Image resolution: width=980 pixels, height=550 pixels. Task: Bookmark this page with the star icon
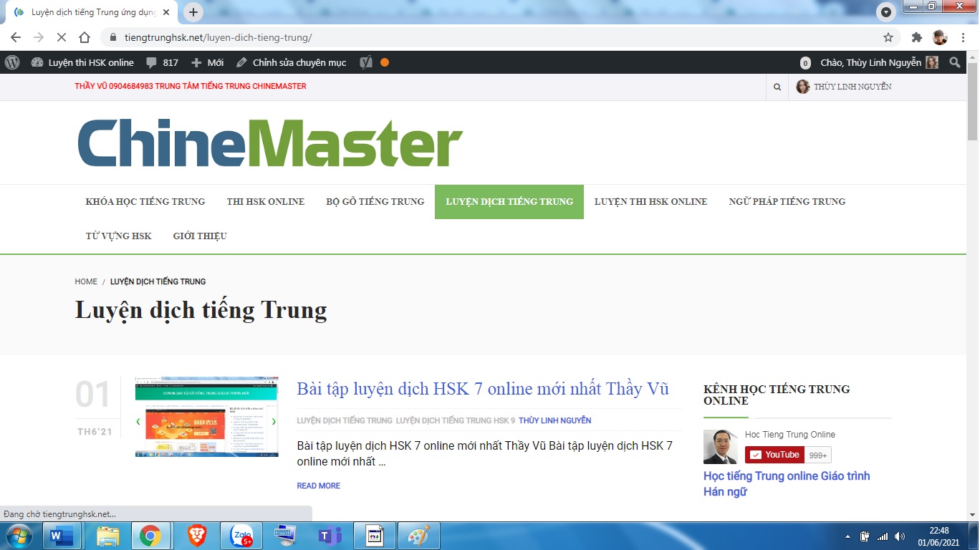coord(888,37)
